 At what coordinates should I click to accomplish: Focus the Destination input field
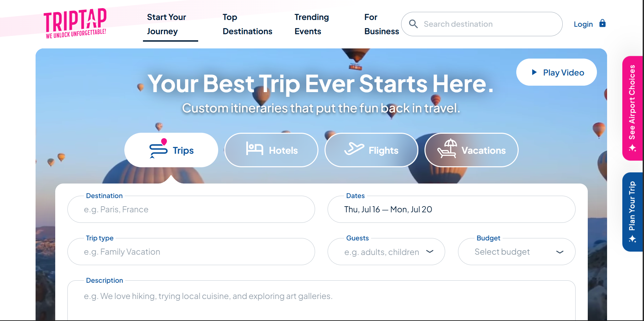191,210
